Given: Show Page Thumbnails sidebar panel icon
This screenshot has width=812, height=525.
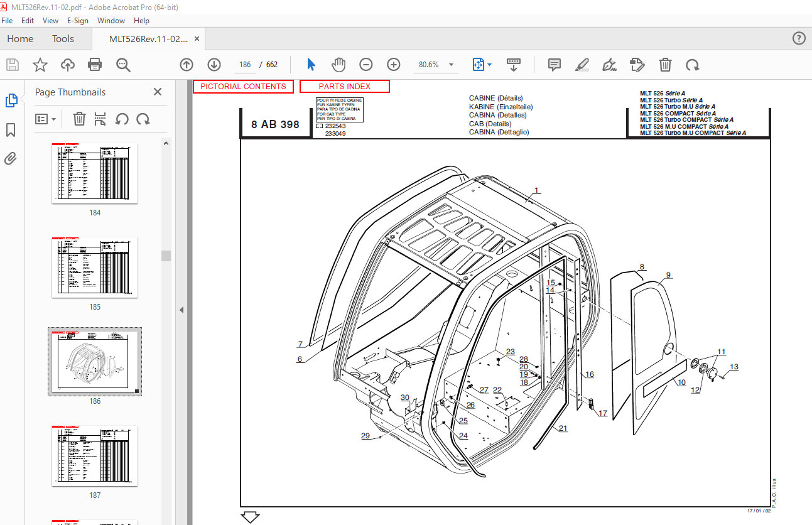Looking at the screenshot, I should click(x=11, y=100).
